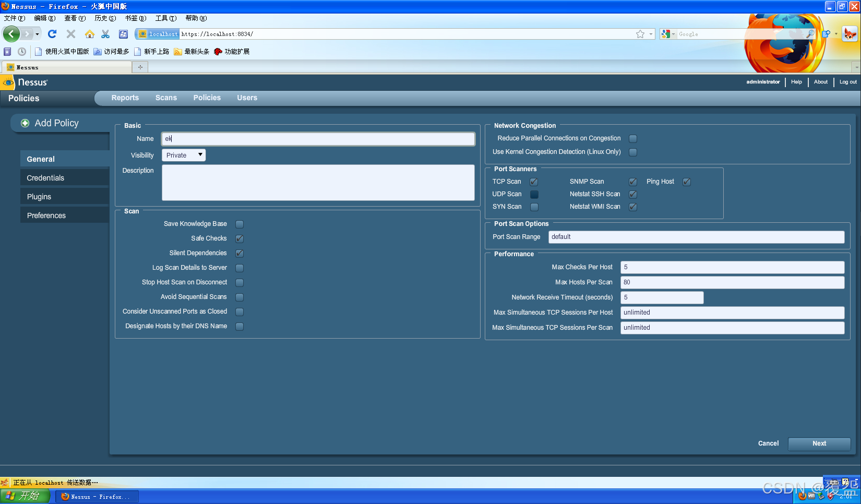861x504 pixels.
Task: Uncheck the Safe Checks option
Action: coord(240,239)
